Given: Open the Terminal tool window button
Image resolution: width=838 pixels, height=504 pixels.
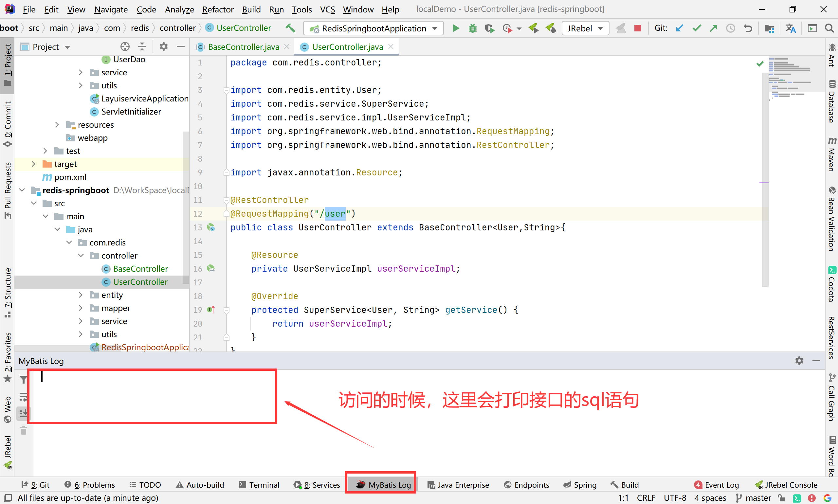Looking at the screenshot, I should click(259, 485).
